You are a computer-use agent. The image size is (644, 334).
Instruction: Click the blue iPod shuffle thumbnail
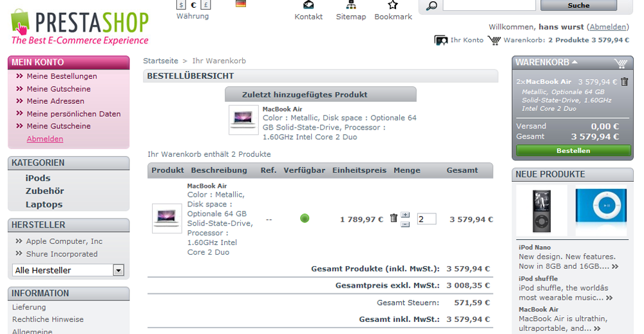click(x=601, y=211)
